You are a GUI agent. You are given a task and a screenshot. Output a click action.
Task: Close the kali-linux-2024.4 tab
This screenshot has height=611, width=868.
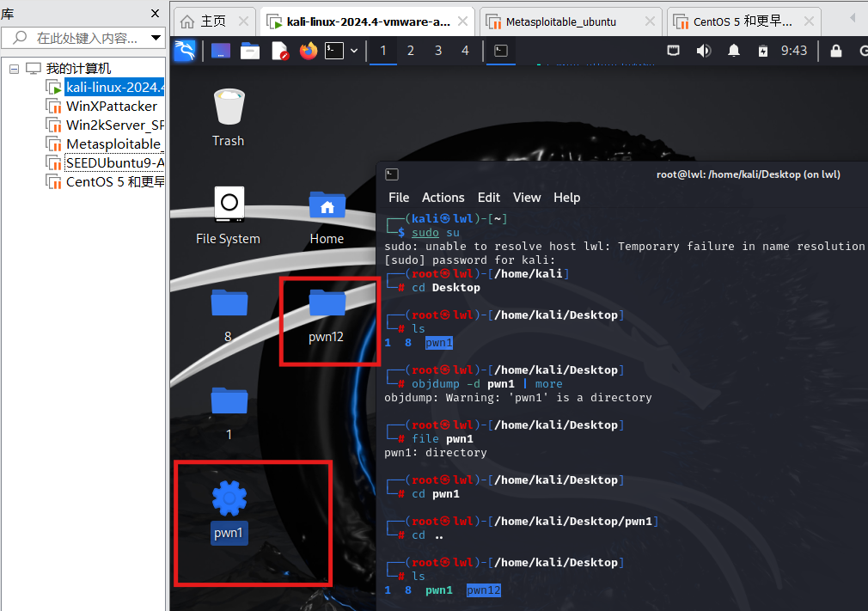(x=462, y=21)
